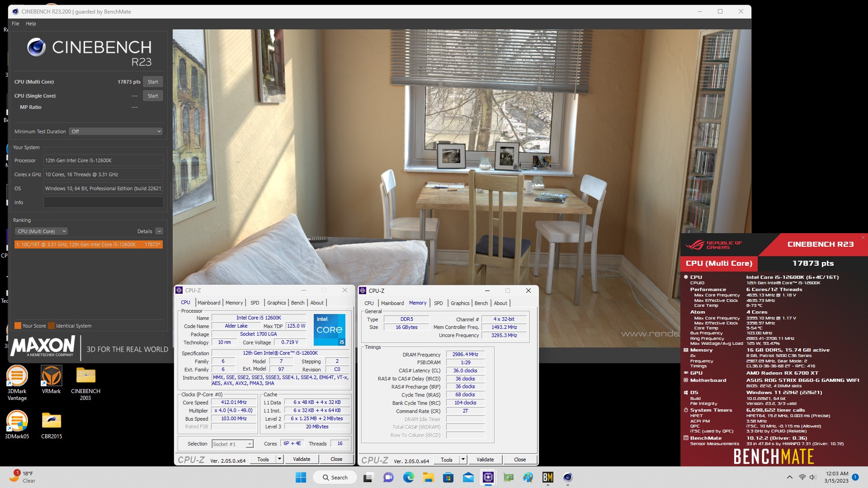Open Tools dropdown arrow in right CPU-Z

coord(463,460)
